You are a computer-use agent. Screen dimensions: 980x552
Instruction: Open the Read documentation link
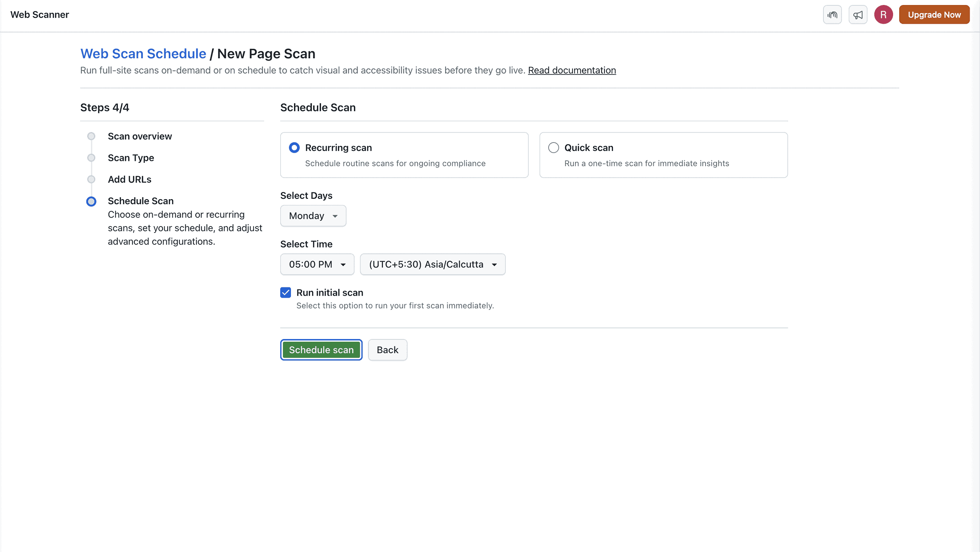tap(572, 70)
